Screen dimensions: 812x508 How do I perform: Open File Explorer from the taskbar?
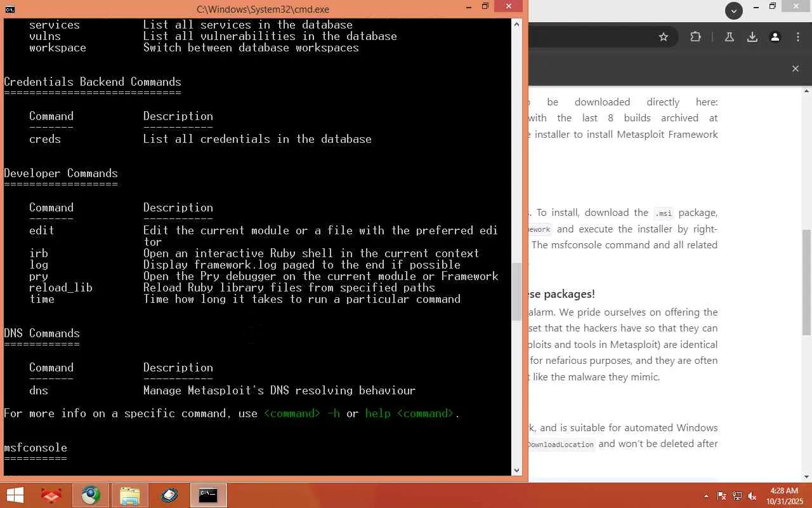click(130, 495)
